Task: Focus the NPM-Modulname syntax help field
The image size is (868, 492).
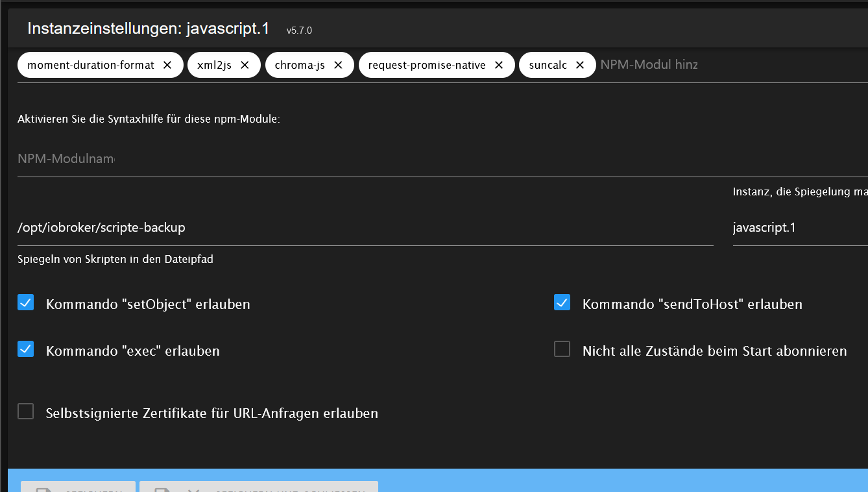Action: pyautogui.click(x=442, y=159)
